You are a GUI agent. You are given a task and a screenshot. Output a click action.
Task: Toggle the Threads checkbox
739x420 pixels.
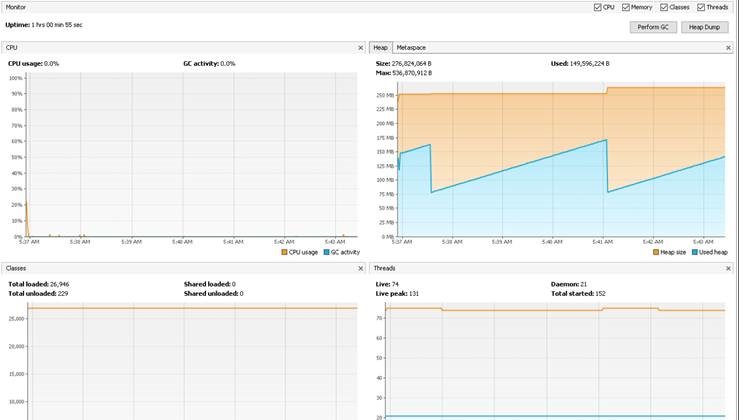(701, 7)
